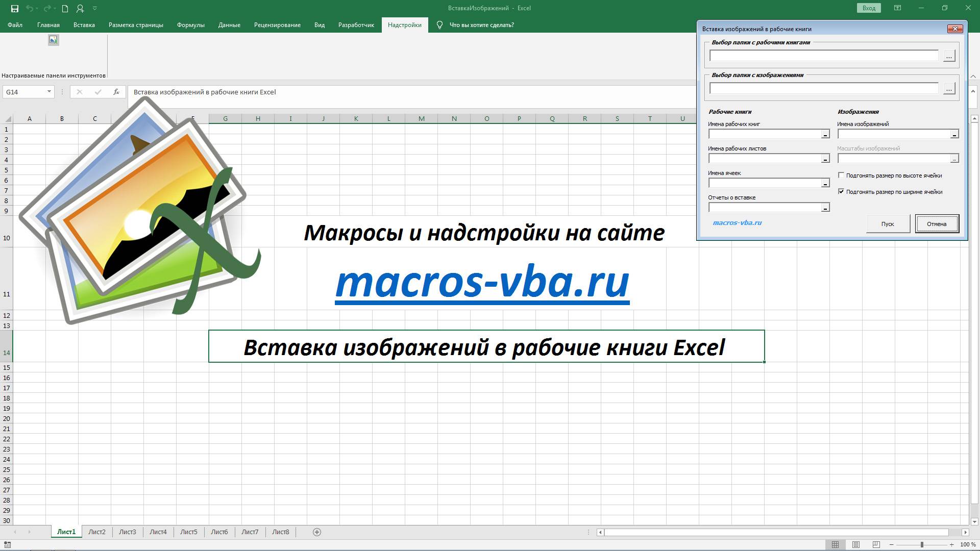Image resolution: width=980 pixels, height=551 pixels.
Task: Open the Данные ribbon tab
Action: 229,24
